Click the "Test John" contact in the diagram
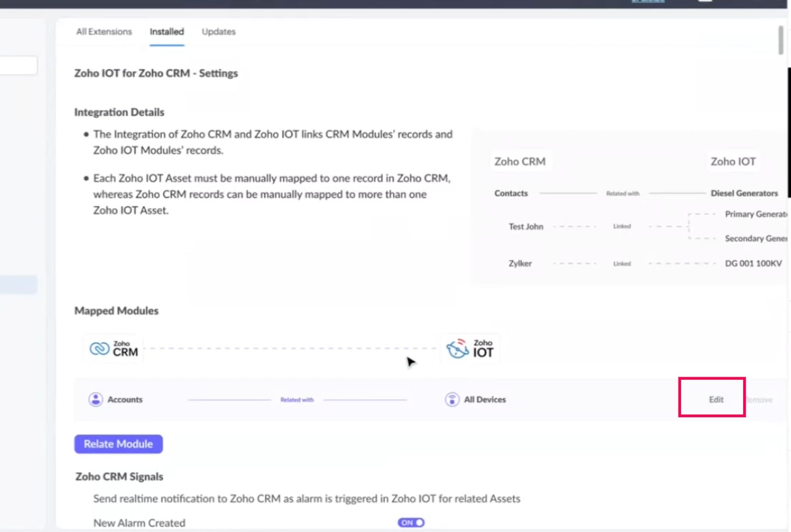791x532 pixels. tap(526, 227)
